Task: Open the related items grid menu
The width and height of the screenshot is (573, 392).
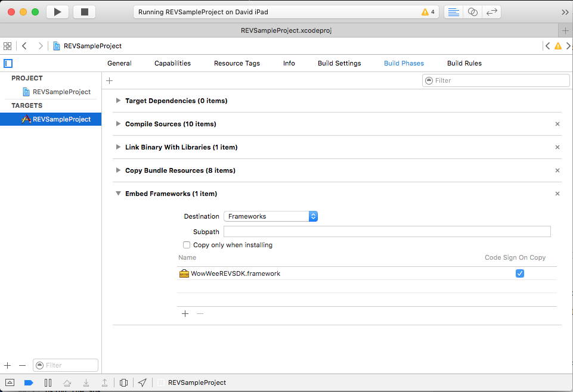Action: (x=7, y=46)
